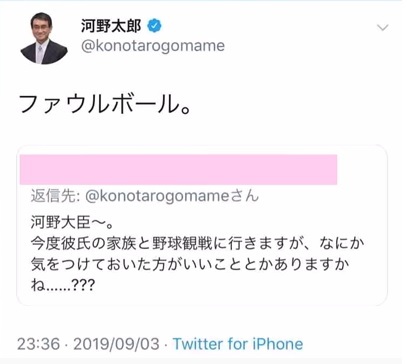
Task: Click the quoted tweet's last line ね……???
Action: (x=63, y=285)
